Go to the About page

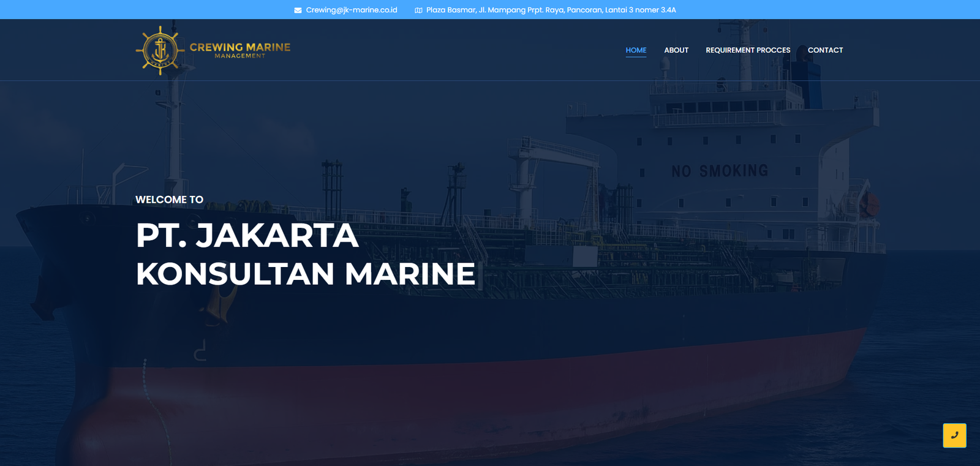(676, 50)
